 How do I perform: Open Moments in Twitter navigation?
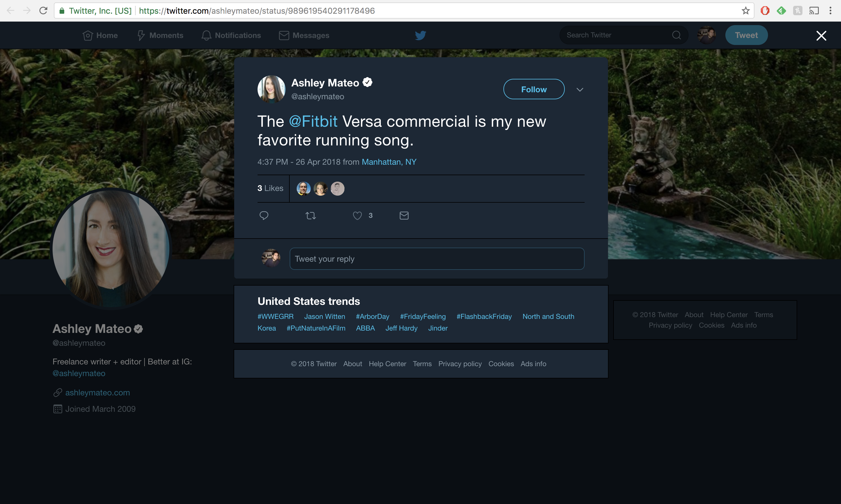tap(160, 35)
